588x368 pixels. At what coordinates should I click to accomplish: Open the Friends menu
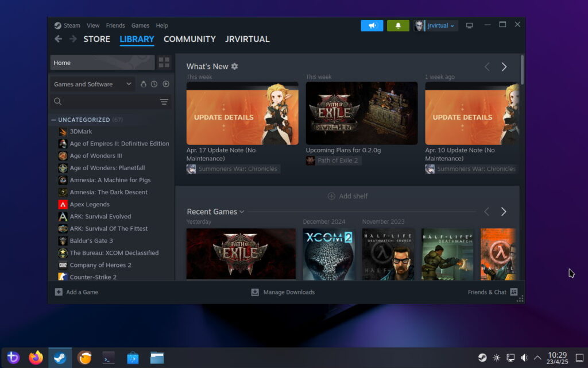tap(115, 25)
